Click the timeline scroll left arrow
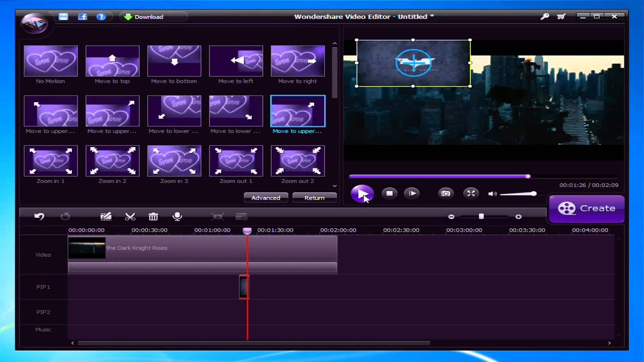Viewport: 644px width, 362px height. click(72, 343)
